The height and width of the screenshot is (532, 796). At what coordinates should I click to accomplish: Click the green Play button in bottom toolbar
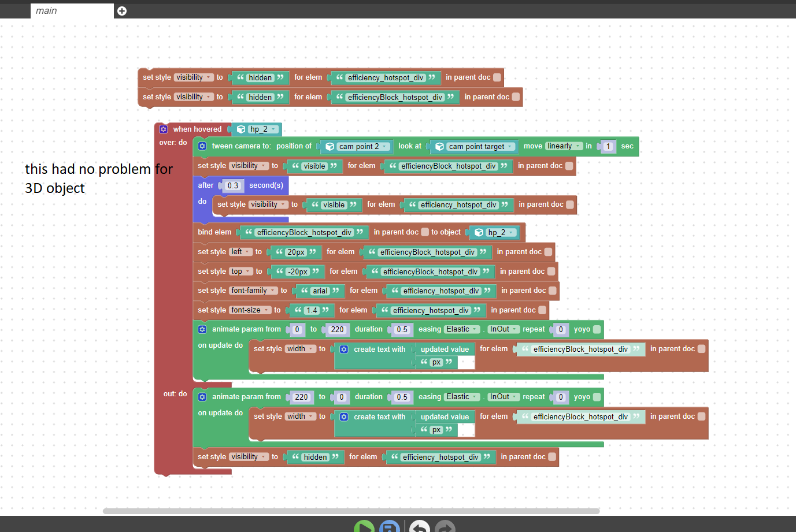tap(364, 527)
